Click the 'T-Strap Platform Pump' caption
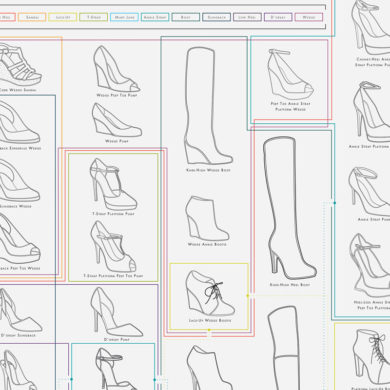 coord(113,214)
